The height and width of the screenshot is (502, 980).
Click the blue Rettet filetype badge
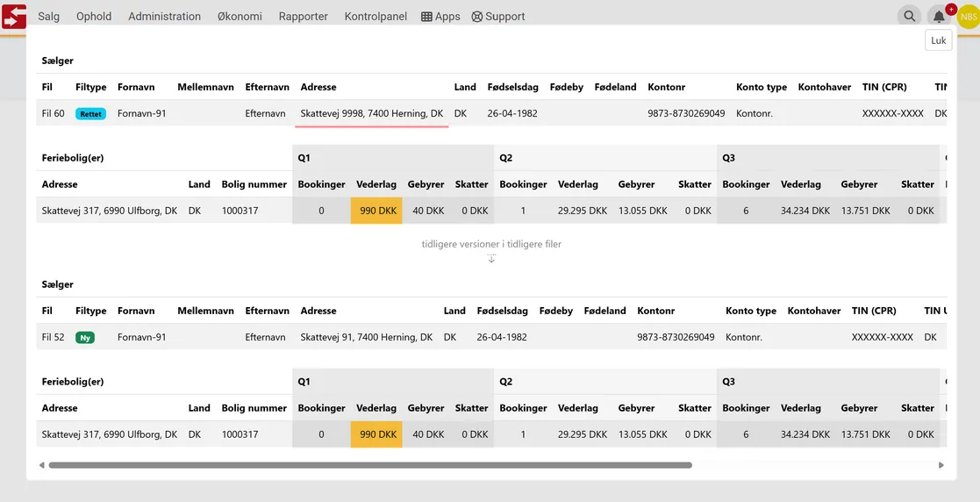(90, 114)
